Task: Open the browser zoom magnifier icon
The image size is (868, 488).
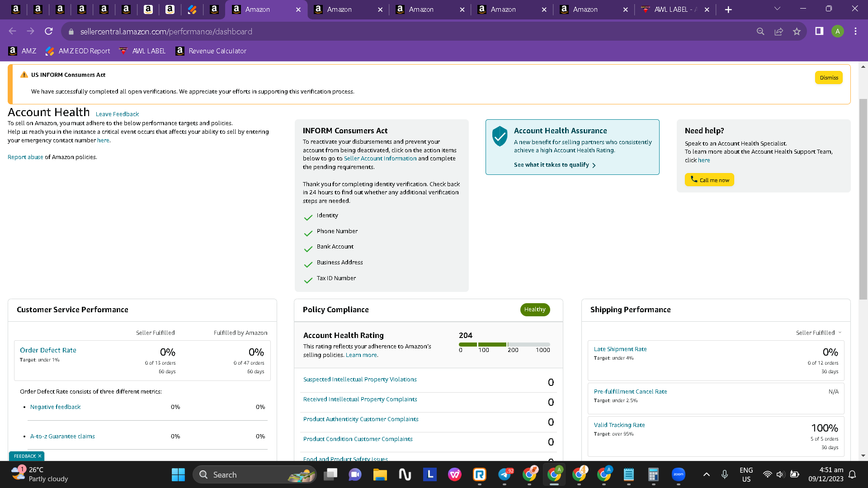Action: 760,31
